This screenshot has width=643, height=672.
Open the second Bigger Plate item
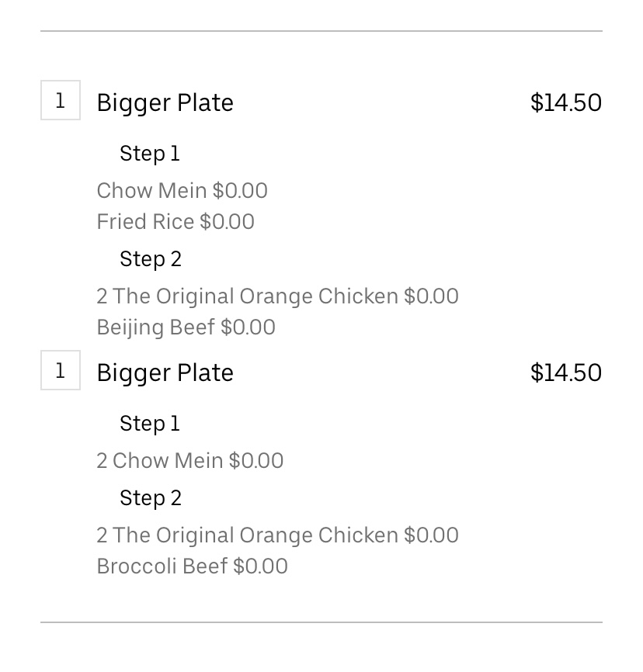165,372
